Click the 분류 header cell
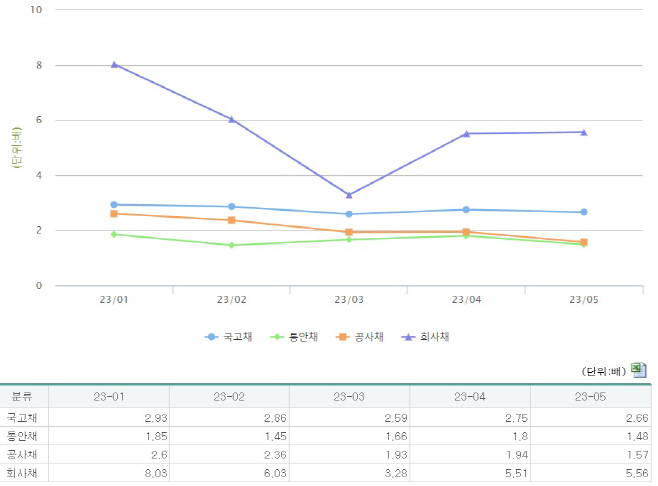This screenshot has width=658, height=486. click(24, 397)
